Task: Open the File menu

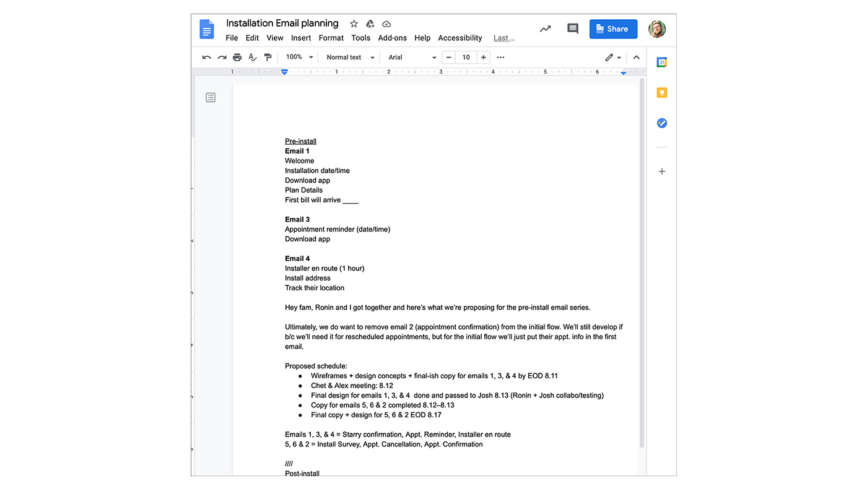Action: pyautogui.click(x=232, y=38)
